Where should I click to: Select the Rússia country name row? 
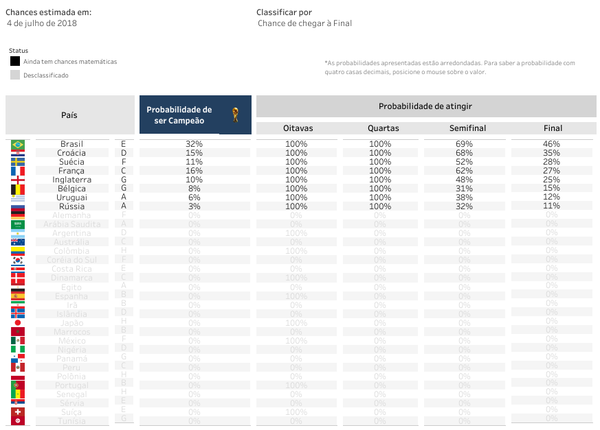tap(72, 206)
